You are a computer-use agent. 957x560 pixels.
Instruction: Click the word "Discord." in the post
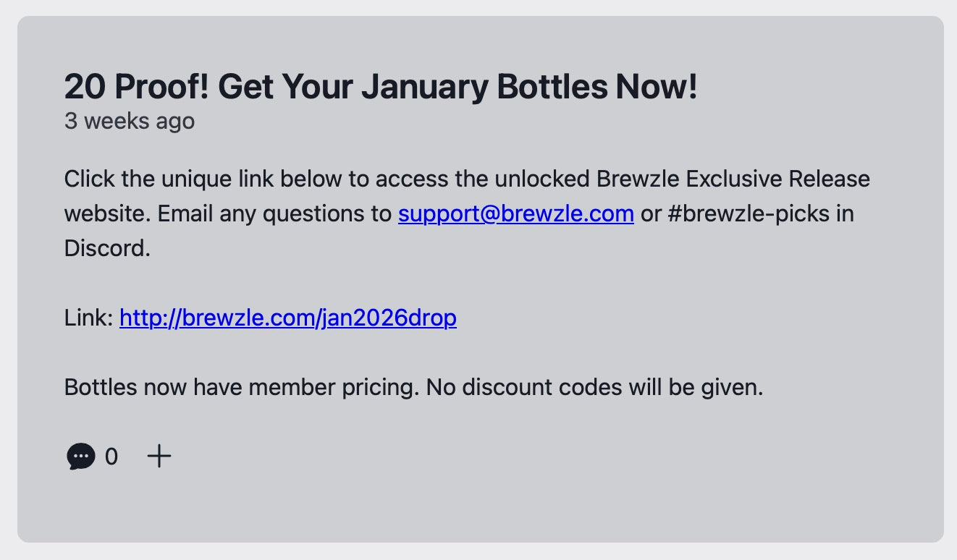pos(106,249)
